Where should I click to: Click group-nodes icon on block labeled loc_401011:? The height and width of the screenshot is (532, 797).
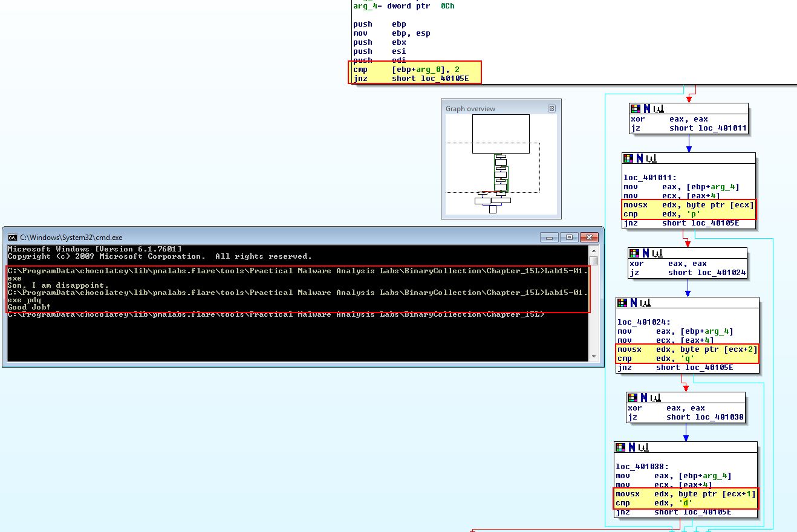tap(651, 158)
